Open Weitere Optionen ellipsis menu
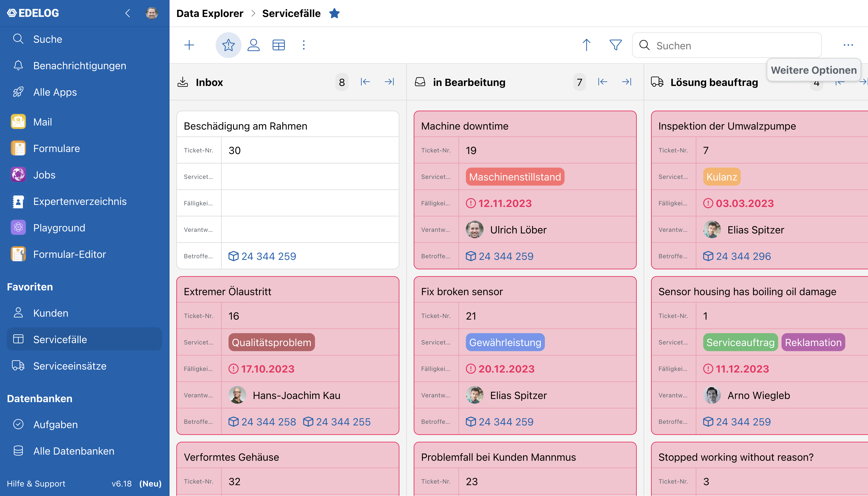This screenshot has height=496, width=868. click(x=848, y=45)
